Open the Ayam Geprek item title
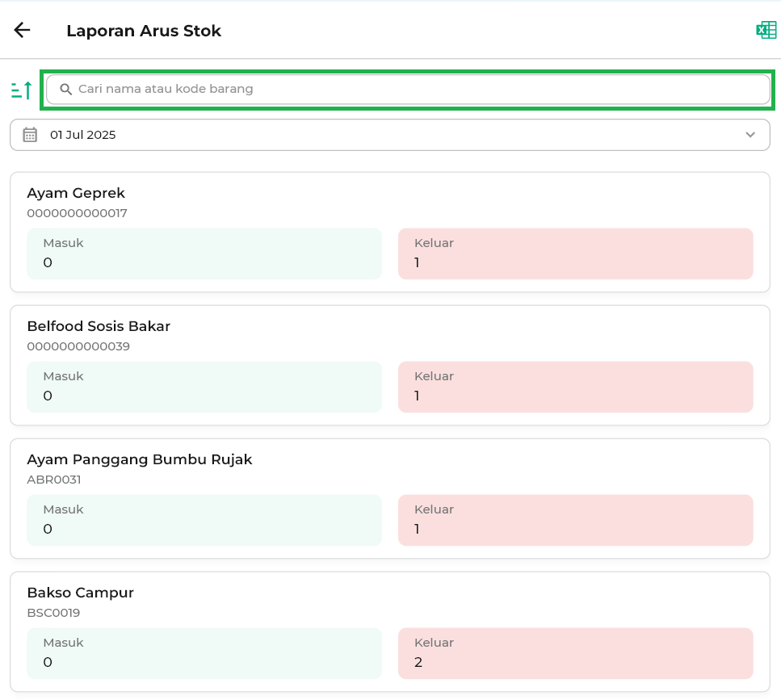 [x=76, y=193]
